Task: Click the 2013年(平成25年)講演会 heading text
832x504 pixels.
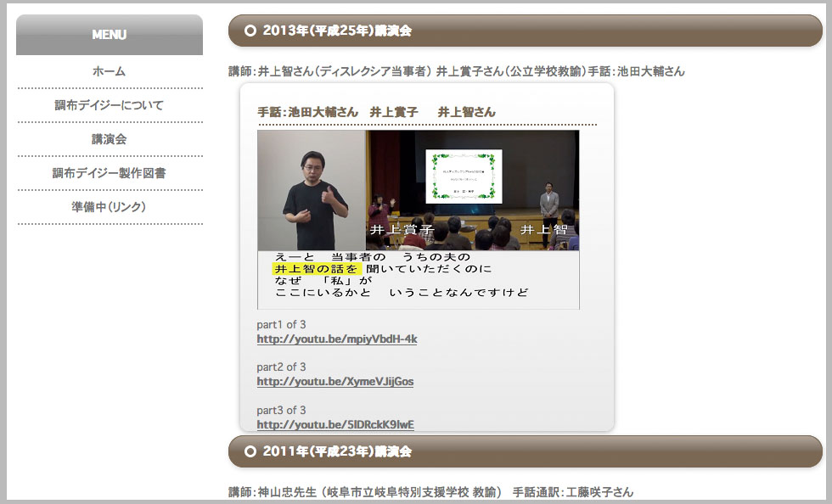Action: pos(337,31)
